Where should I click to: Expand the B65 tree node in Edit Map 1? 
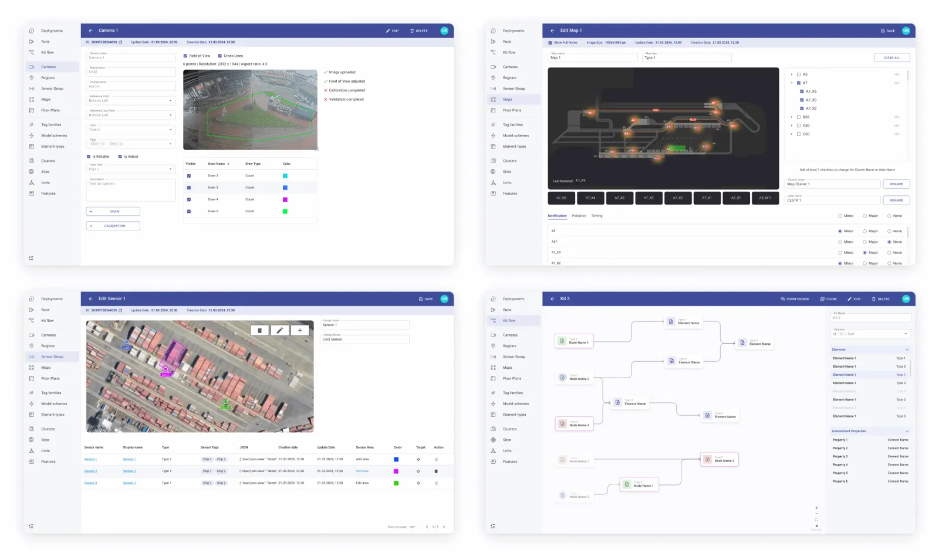click(792, 117)
